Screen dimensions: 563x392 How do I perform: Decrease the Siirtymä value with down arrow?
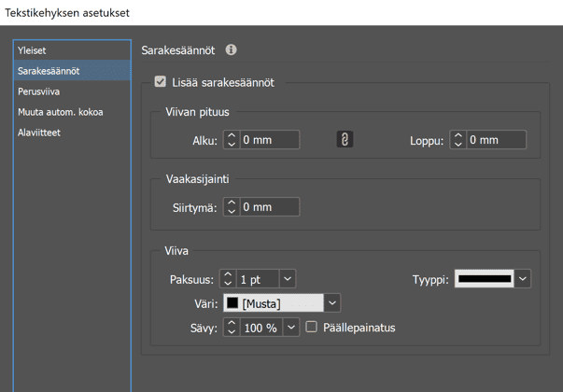232,211
